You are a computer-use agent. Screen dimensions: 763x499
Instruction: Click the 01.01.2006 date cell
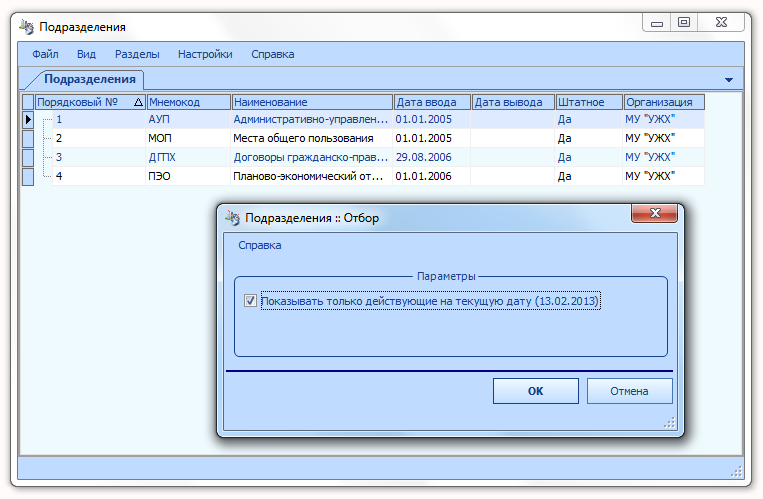432,176
